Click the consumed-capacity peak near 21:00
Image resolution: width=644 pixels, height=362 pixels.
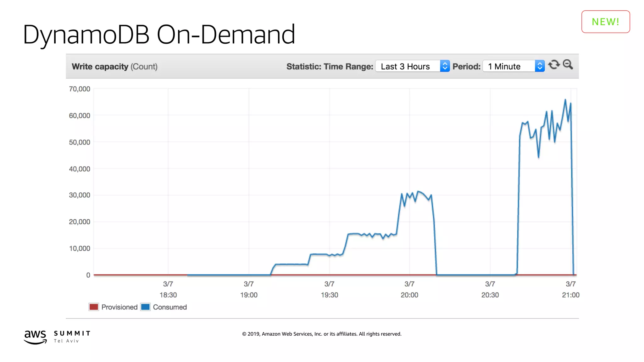[x=565, y=100]
